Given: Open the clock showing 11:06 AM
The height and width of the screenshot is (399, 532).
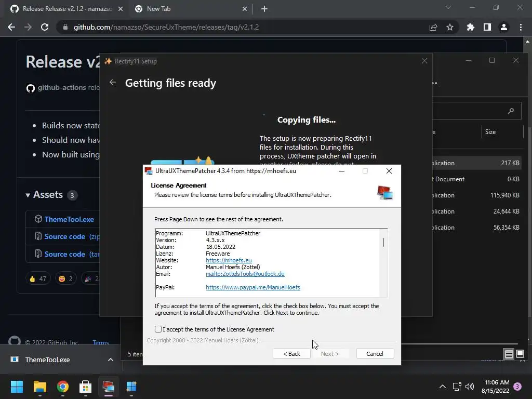Looking at the screenshot, I should [495, 387].
